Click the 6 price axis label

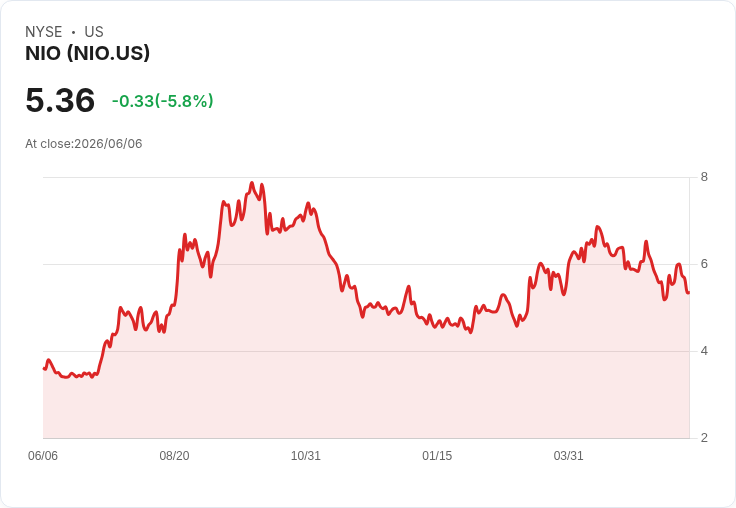tap(704, 264)
